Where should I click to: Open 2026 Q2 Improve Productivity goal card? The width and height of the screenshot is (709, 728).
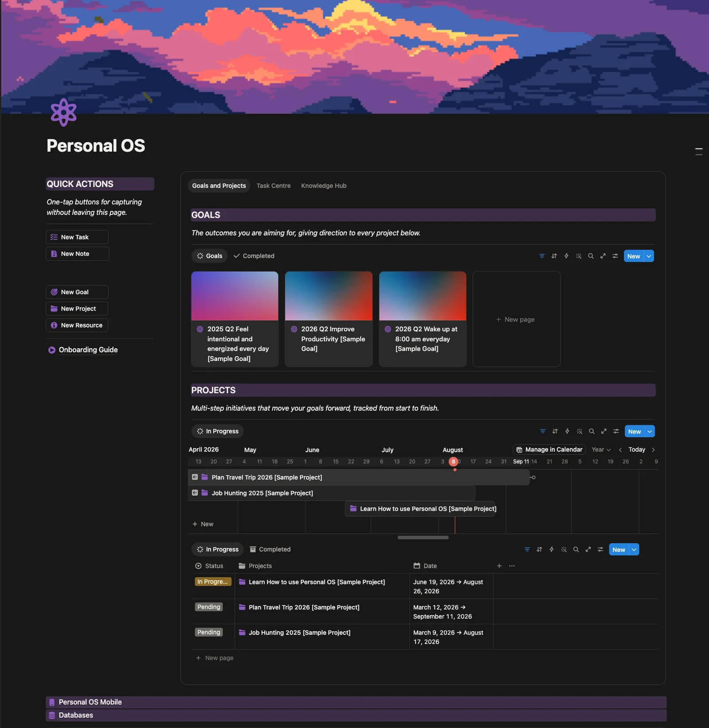(x=329, y=319)
